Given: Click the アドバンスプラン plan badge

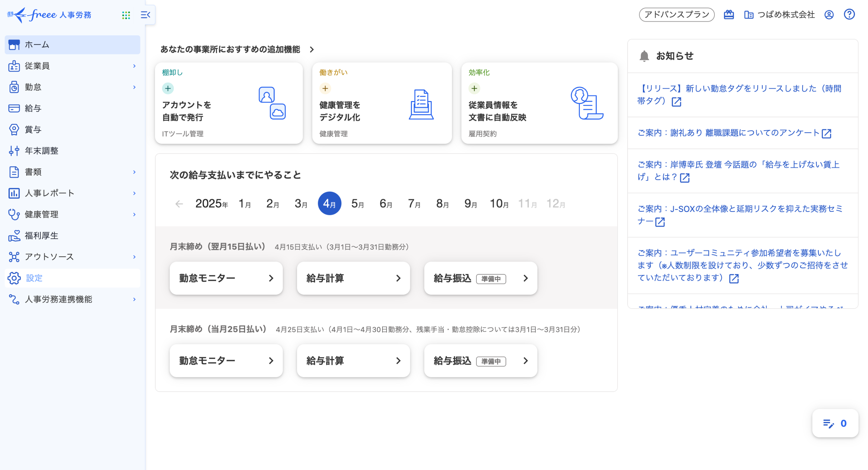Looking at the screenshot, I should 676,15.
